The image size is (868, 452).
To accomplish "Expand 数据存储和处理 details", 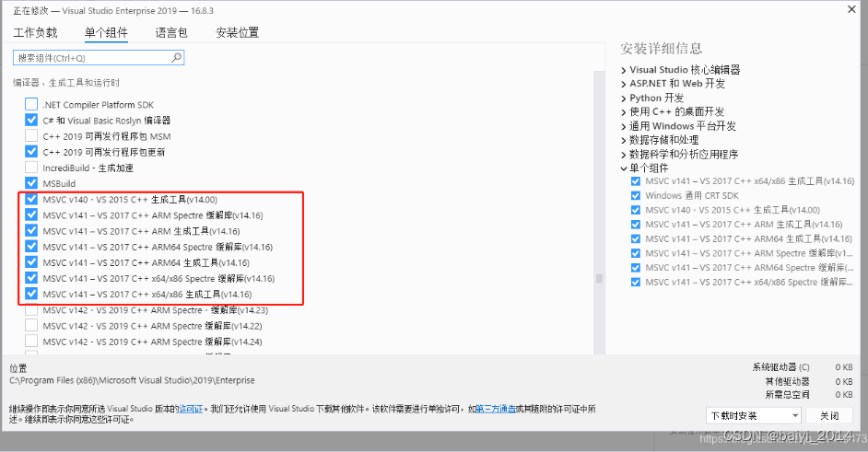I will [624, 141].
